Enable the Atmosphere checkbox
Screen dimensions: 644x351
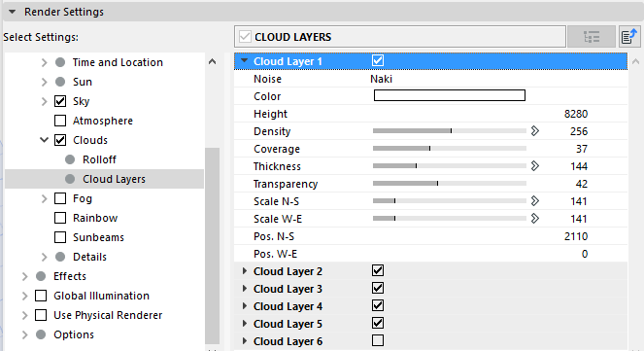(60, 121)
